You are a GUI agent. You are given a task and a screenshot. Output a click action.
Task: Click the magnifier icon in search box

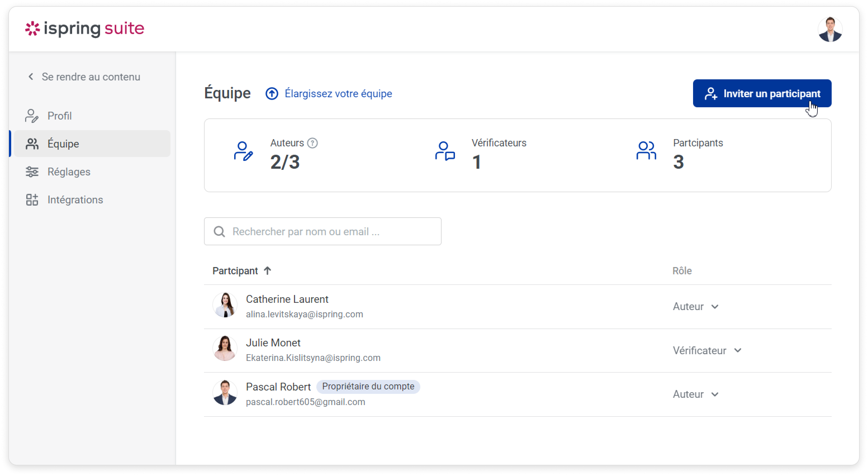tap(219, 231)
